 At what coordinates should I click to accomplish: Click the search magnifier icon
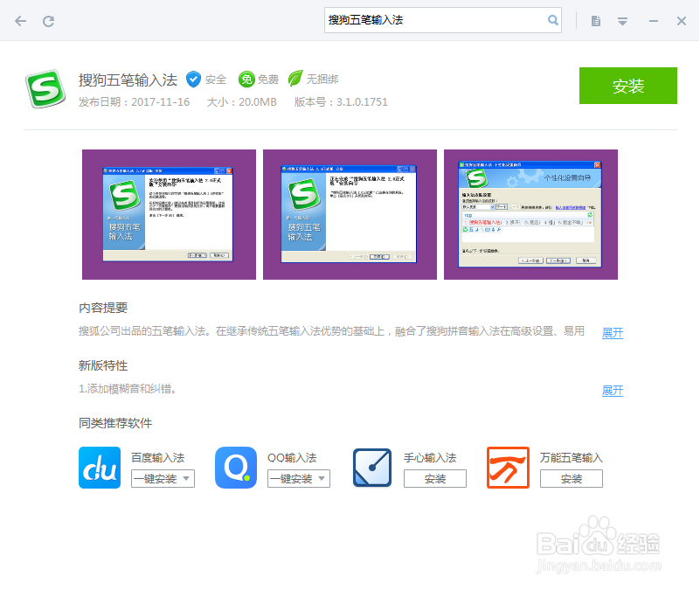click(x=552, y=20)
